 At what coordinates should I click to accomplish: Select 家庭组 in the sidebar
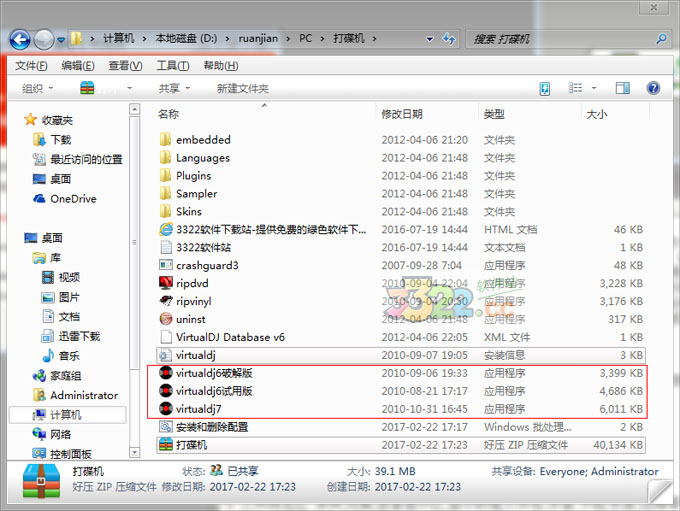[x=57, y=376]
